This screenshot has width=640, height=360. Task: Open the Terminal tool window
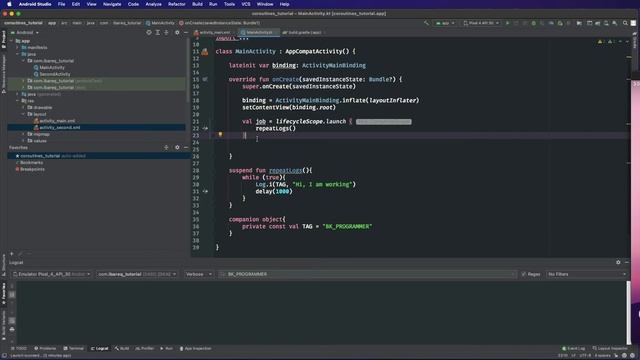pos(74,349)
